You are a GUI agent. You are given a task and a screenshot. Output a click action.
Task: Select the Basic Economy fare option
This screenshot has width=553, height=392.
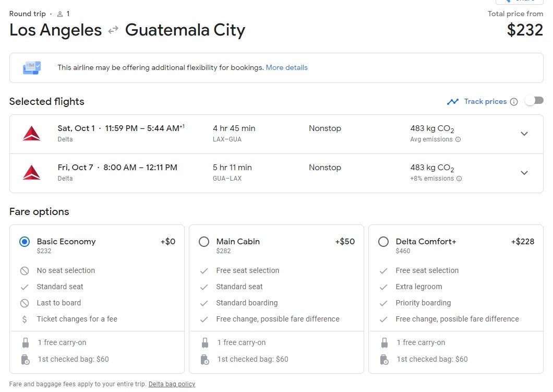[x=25, y=242]
